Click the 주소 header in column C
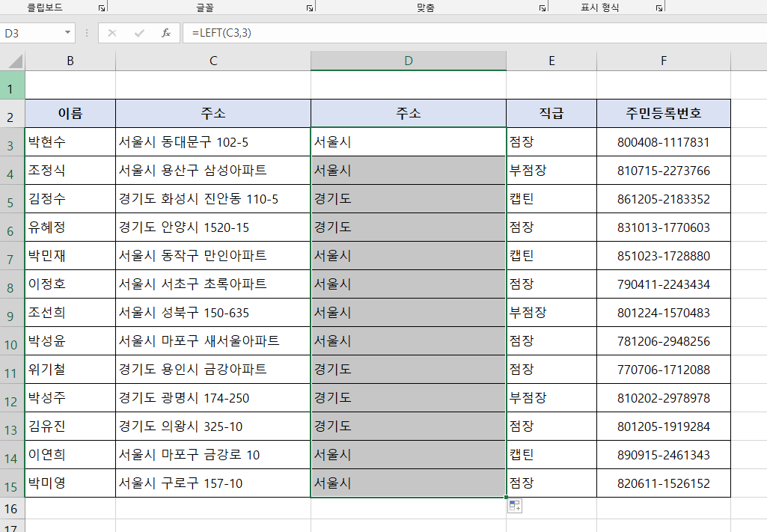 213,114
